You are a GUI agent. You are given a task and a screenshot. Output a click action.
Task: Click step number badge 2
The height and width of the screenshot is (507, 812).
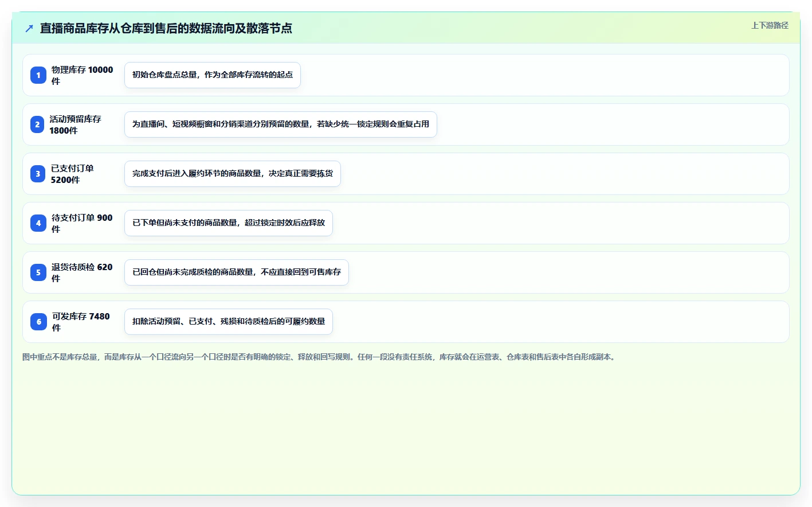37,124
